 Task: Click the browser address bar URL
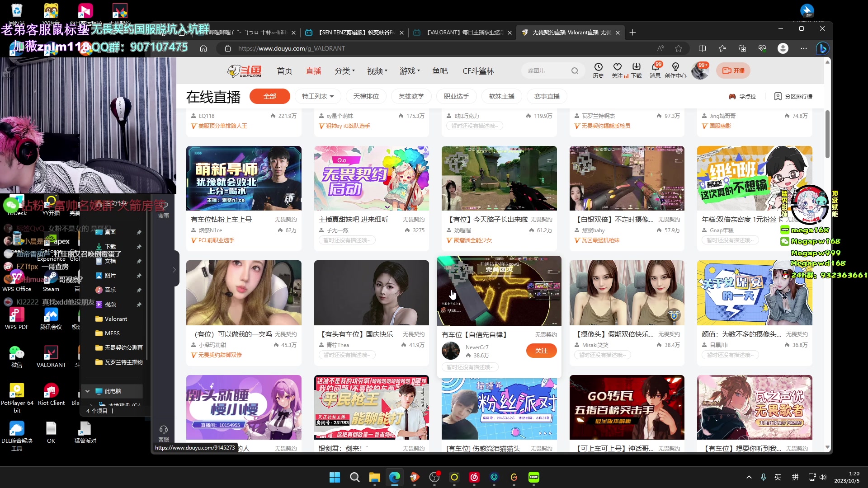tap(292, 48)
